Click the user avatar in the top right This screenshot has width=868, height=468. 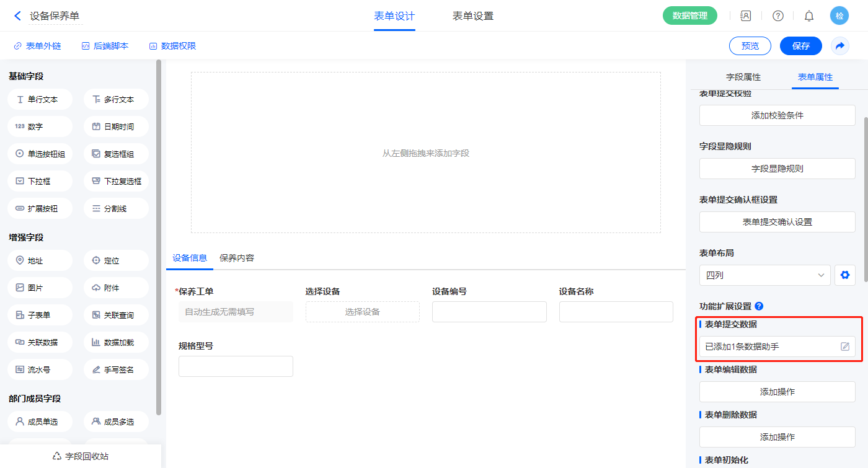pyautogui.click(x=839, y=16)
